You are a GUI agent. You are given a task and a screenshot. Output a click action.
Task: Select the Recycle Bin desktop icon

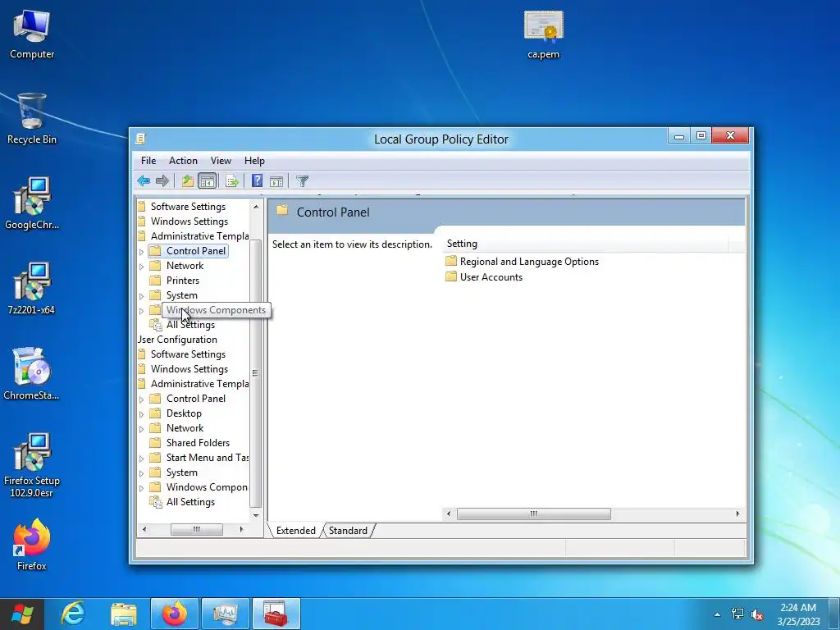pos(32,119)
